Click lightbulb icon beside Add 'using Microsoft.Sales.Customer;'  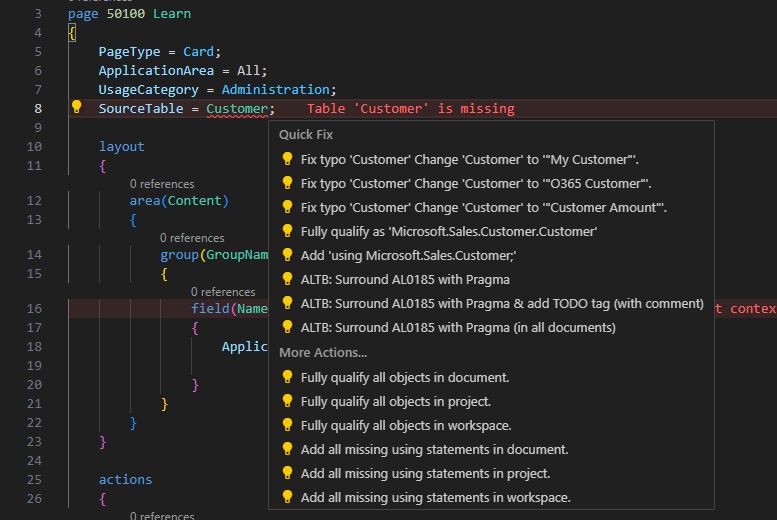click(287, 254)
